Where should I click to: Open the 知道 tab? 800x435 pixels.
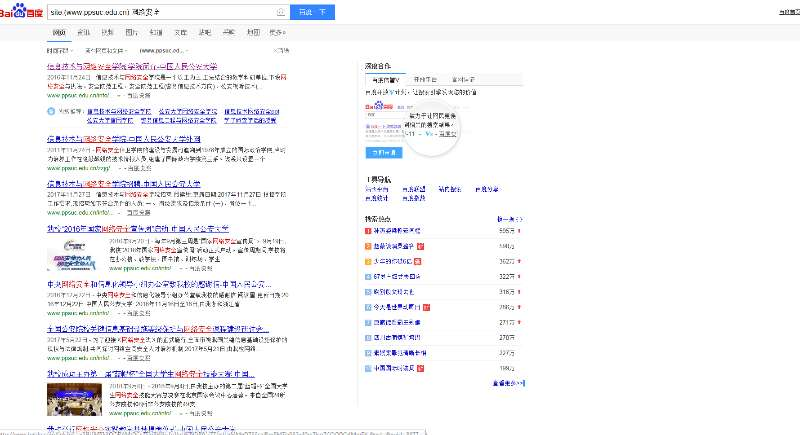pos(156,32)
